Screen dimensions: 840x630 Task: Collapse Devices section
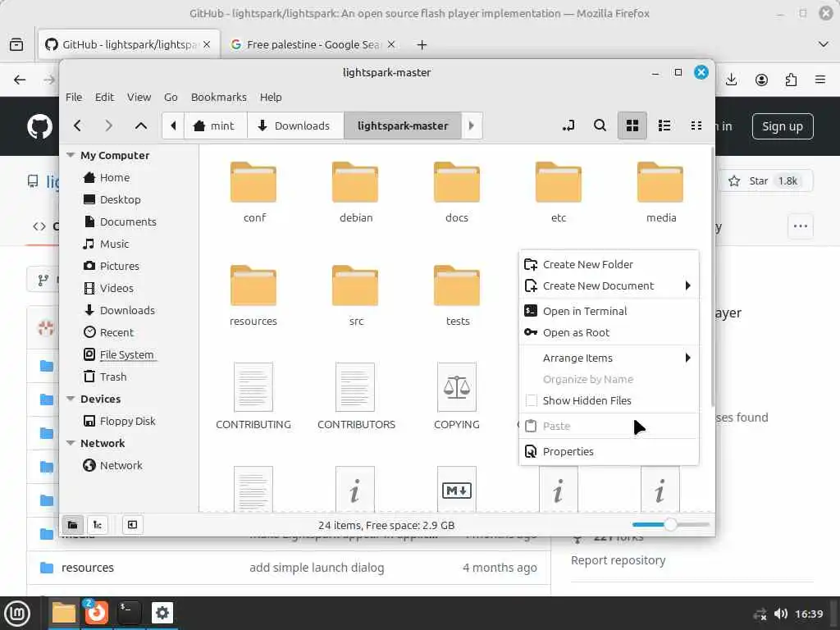click(71, 399)
